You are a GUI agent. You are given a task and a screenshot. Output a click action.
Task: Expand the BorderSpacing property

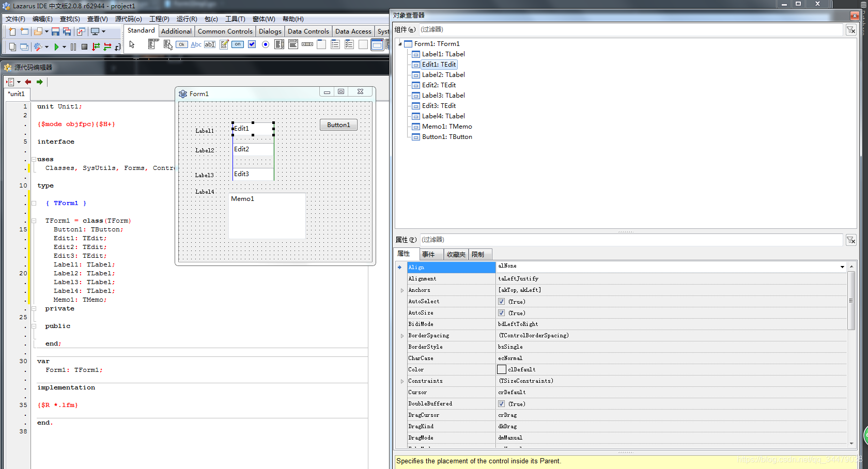tap(402, 335)
